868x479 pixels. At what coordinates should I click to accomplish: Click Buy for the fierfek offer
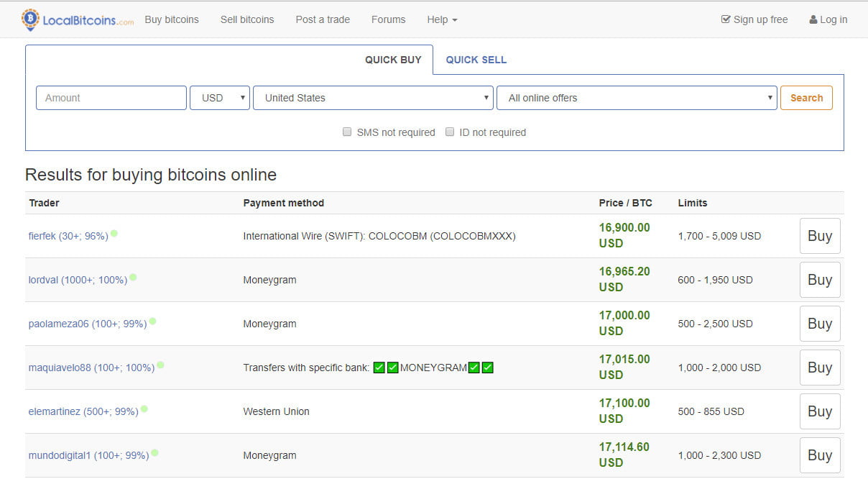pos(819,236)
